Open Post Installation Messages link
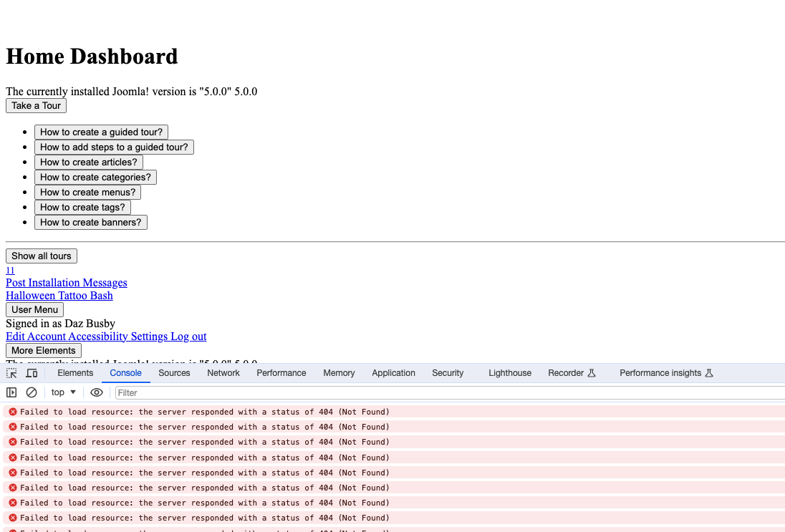The height and width of the screenshot is (532, 785). [x=67, y=283]
